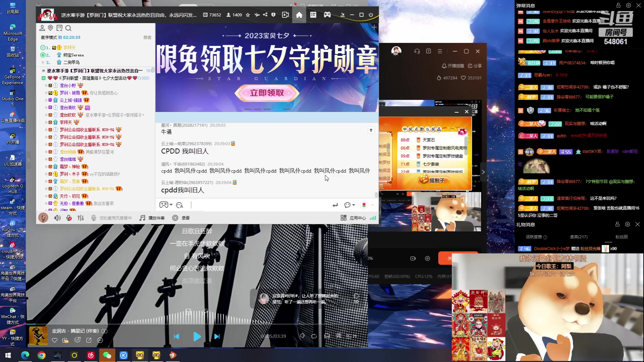Open the Douyu window hamburger menu
Screen dimensions: 644x362
point(440,51)
